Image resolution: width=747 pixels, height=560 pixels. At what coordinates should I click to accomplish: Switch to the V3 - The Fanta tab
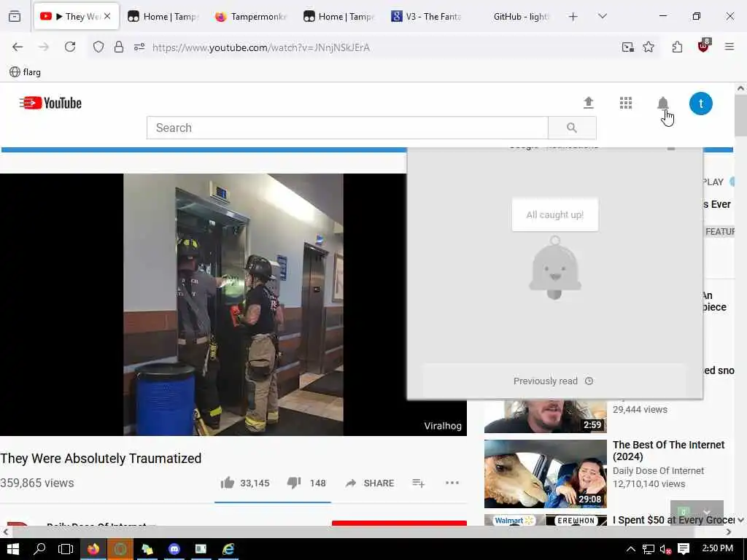(x=426, y=16)
